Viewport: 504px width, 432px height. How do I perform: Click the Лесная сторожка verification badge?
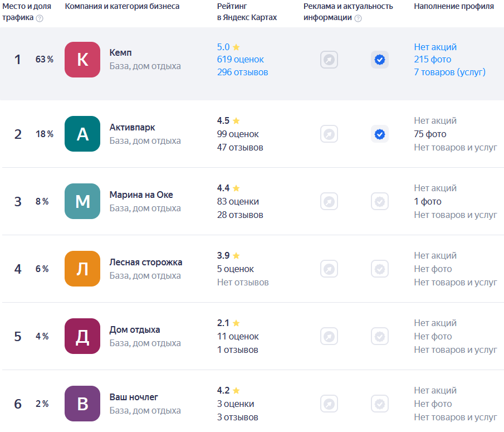point(380,269)
